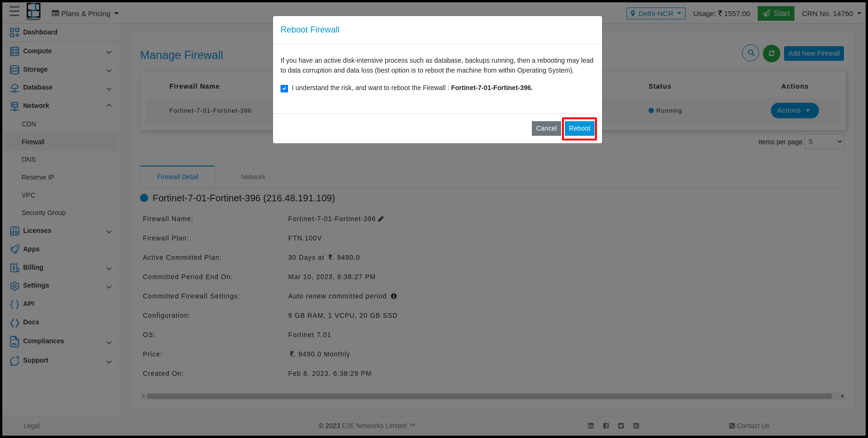Open the Actions dropdown for Fortinet firewall
This screenshot has width=868, height=438.
794,110
